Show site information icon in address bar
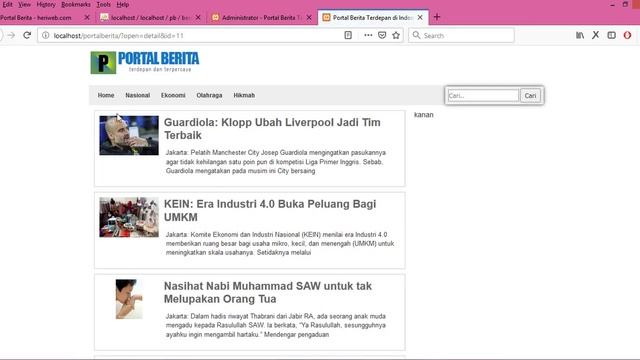 46,36
